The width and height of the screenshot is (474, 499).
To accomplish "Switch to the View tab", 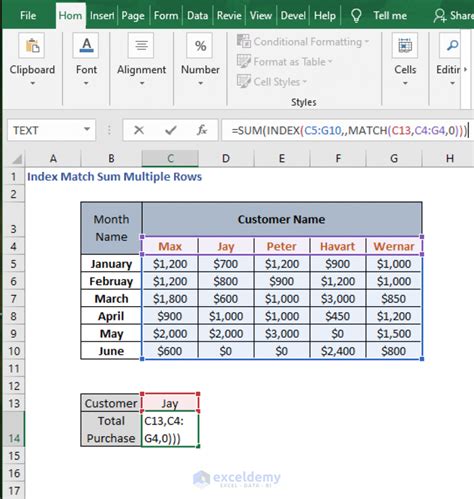I will [261, 15].
